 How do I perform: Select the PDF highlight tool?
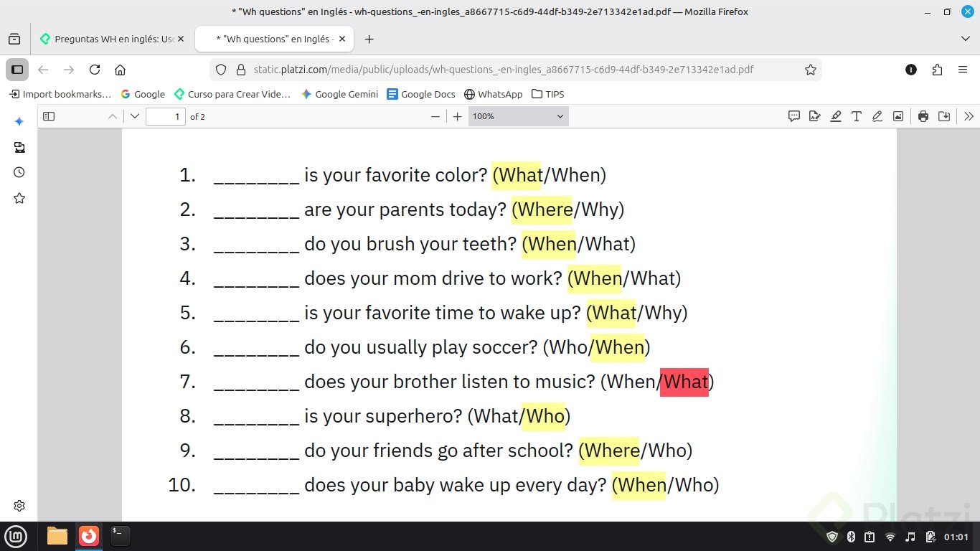836,116
